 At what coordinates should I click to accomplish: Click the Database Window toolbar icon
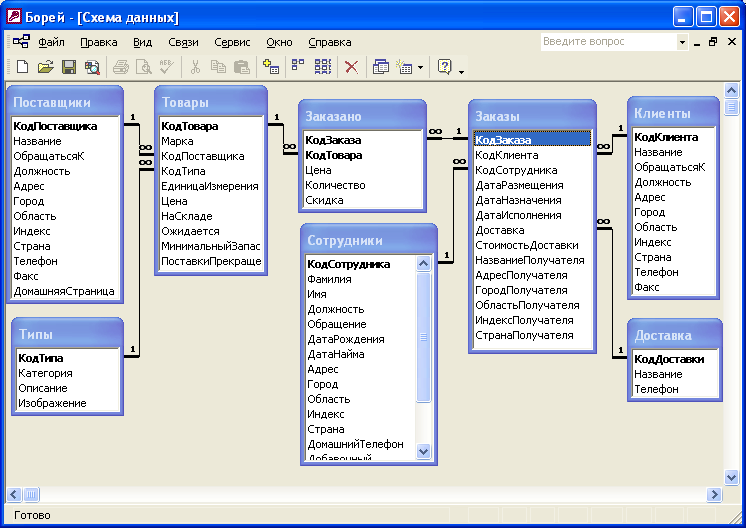381,67
